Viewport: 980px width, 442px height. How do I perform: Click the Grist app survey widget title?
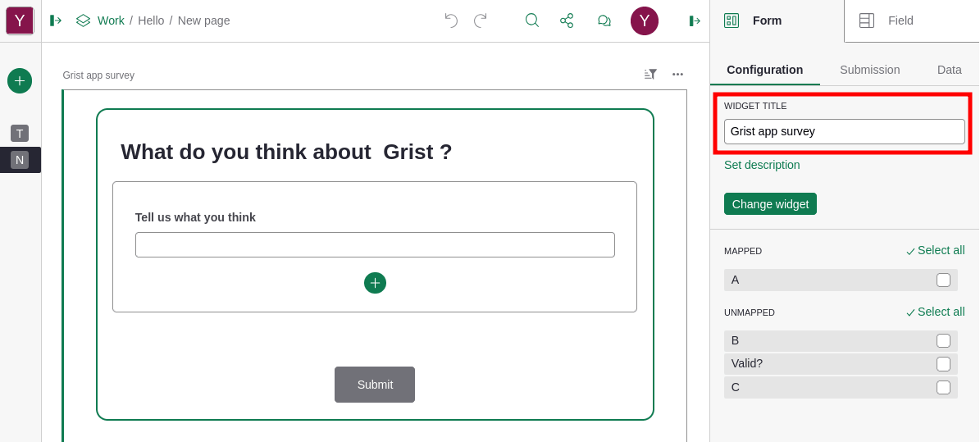point(98,75)
